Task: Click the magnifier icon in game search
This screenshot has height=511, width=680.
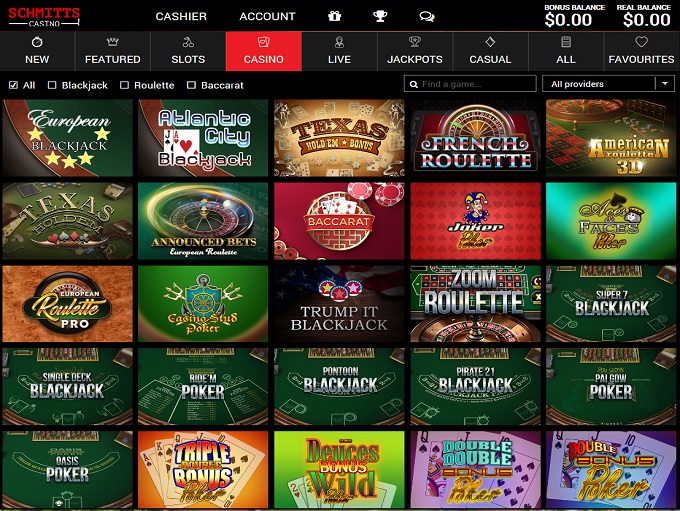Action: [414, 84]
